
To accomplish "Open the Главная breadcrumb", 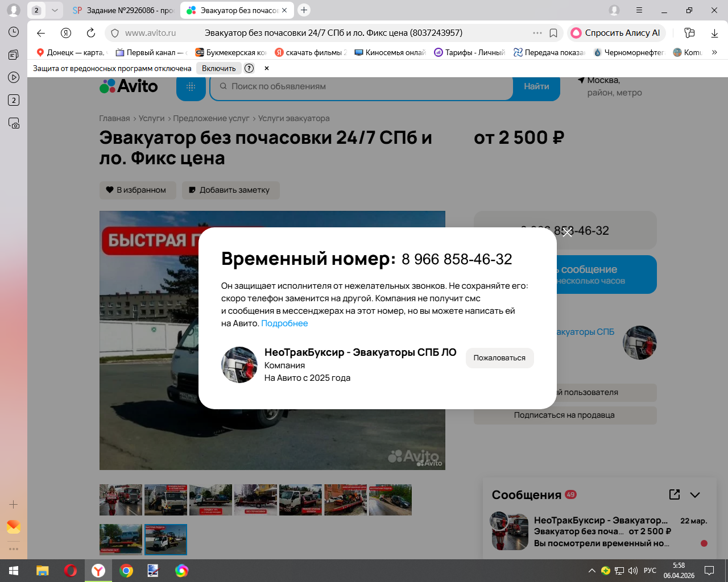I will point(114,118).
